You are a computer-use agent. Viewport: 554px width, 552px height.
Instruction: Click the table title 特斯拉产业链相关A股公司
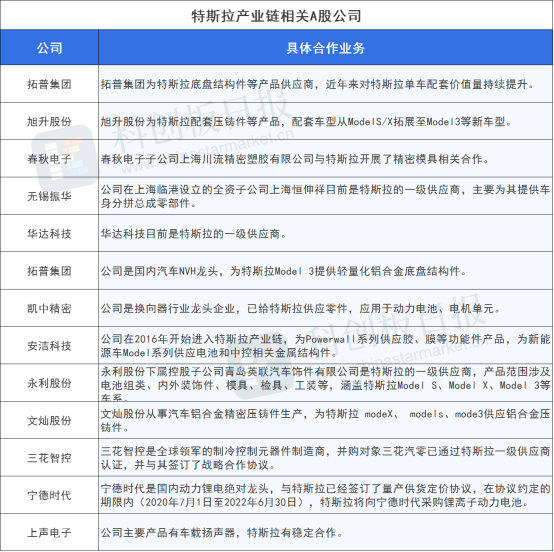coord(276,16)
